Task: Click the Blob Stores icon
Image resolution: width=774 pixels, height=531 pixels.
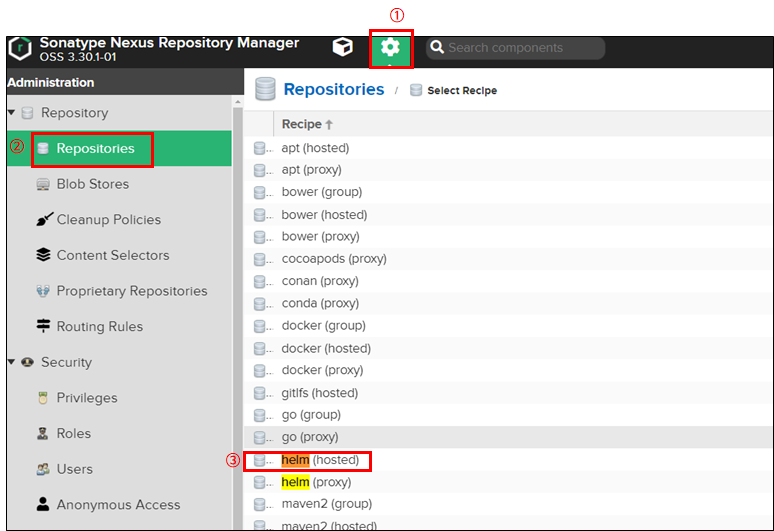Action: [43, 185]
